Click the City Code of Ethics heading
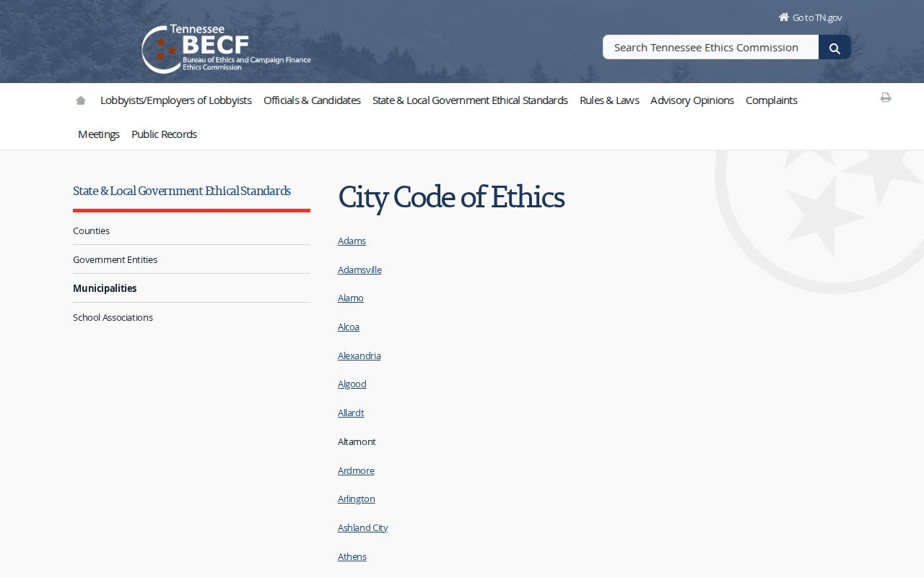This screenshot has width=924, height=578. [x=451, y=197]
